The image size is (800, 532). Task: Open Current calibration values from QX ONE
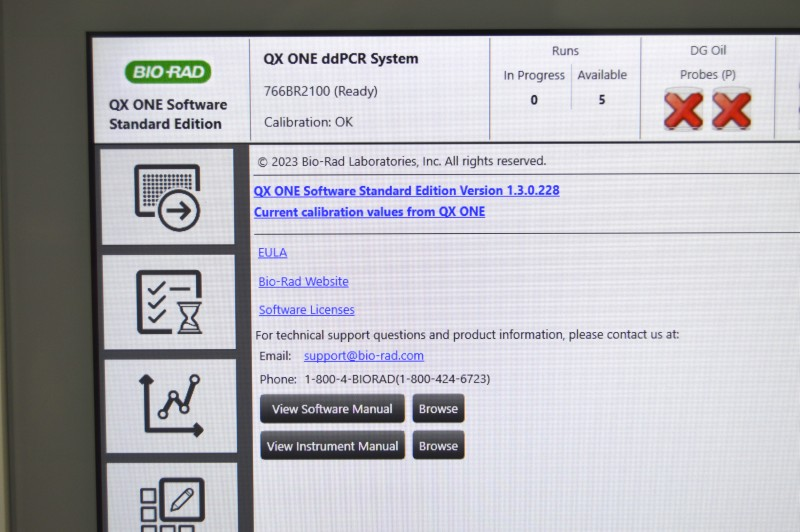(x=369, y=212)
